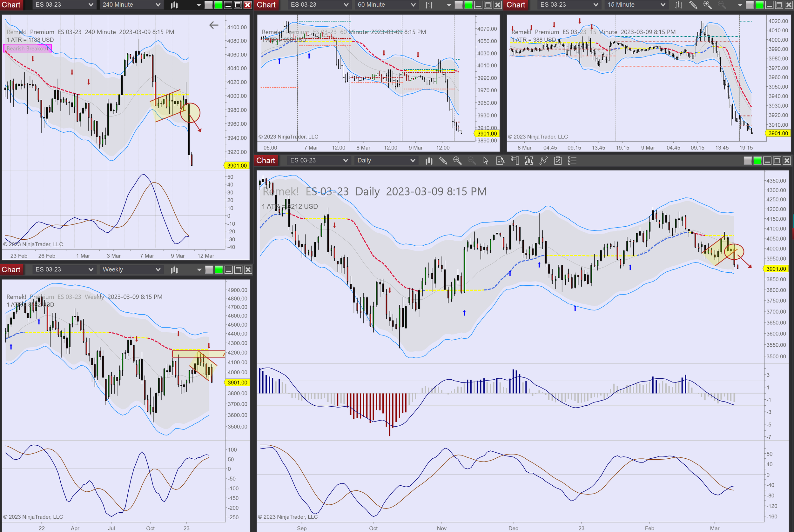The image size is (794, 532).
Task: Click bar style icon in 15 Minute chart
Action: [x=679, y=5]
